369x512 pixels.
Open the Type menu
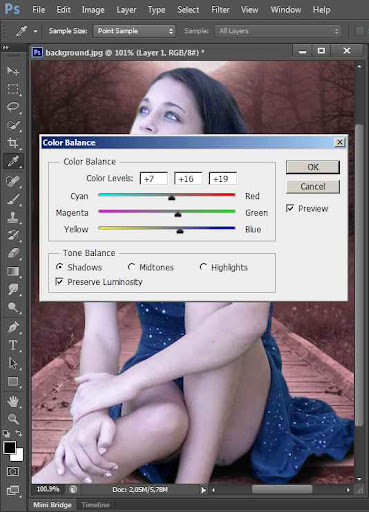[156, 10]
